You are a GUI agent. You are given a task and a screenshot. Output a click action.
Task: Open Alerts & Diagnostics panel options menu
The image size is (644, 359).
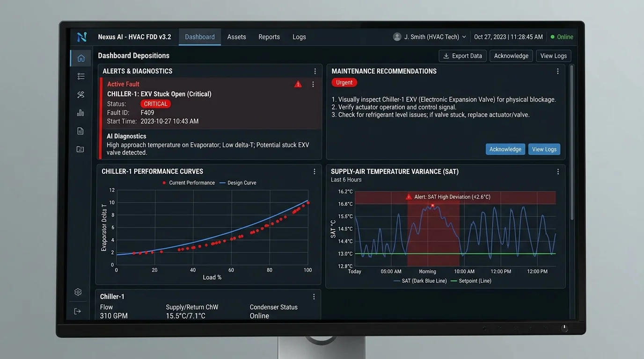[x=315, y=71]
